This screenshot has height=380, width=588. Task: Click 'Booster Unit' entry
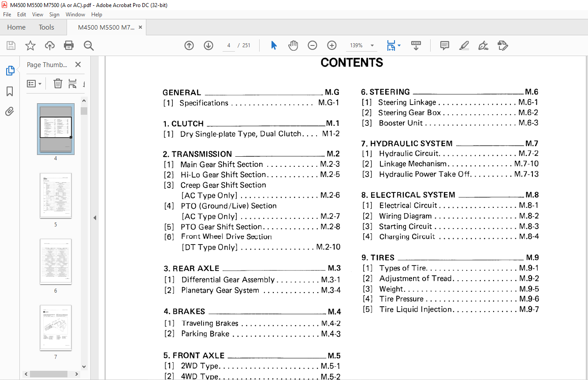tap(401, 123)
